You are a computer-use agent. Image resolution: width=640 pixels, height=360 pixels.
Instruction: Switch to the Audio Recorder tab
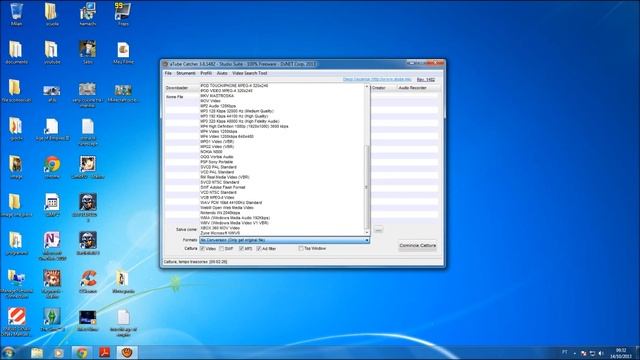[x=412, y=88]
